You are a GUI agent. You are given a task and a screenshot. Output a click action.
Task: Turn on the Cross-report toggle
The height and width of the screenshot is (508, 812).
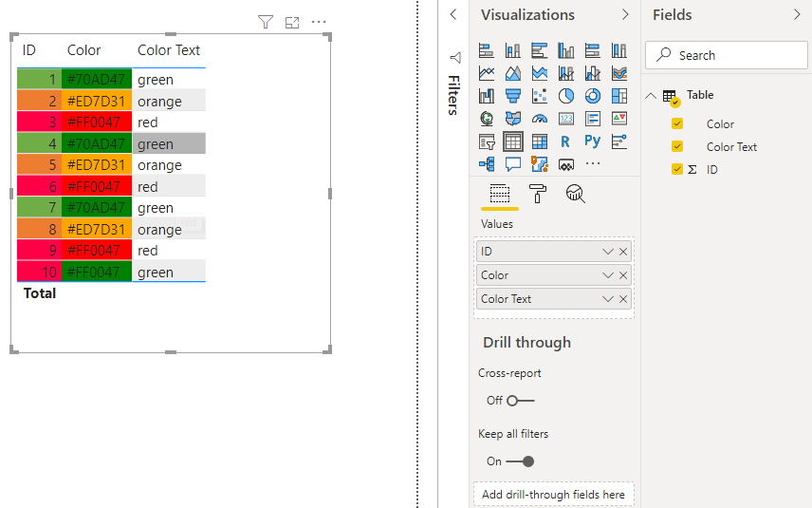[x=521, y=401]
